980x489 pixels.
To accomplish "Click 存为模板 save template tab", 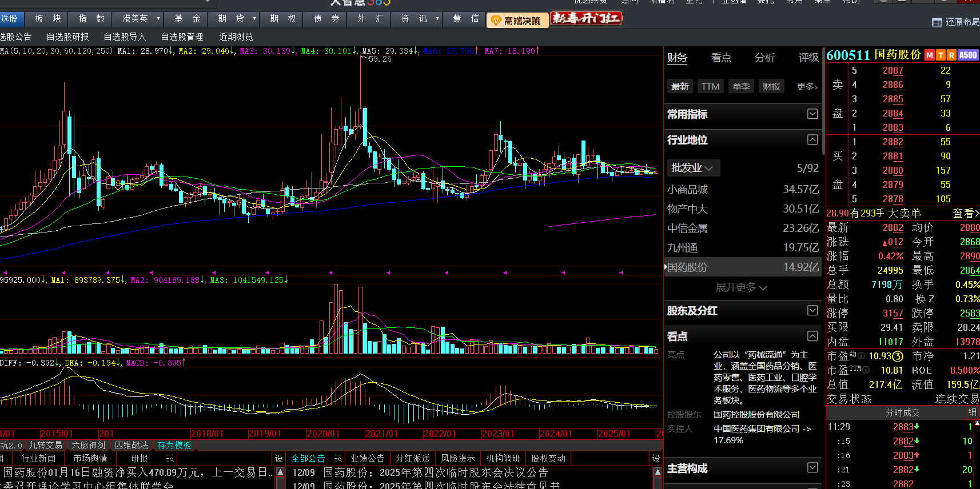I will (174, 445).
